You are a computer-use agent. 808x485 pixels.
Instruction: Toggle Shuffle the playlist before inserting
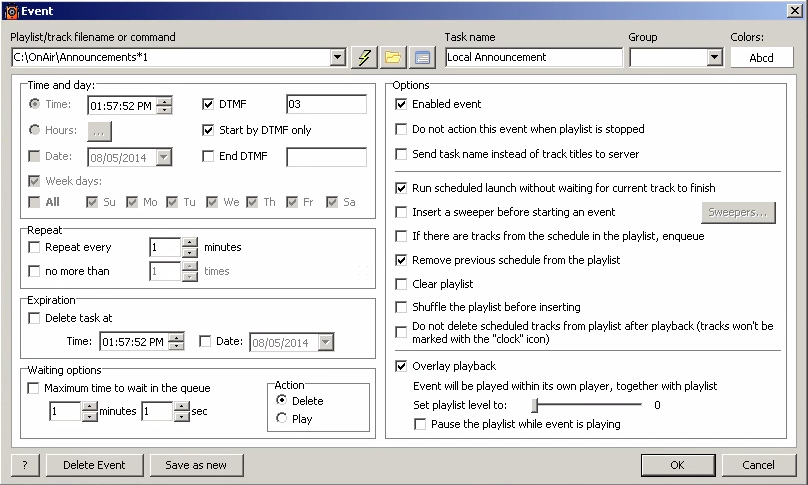(402, 307)
